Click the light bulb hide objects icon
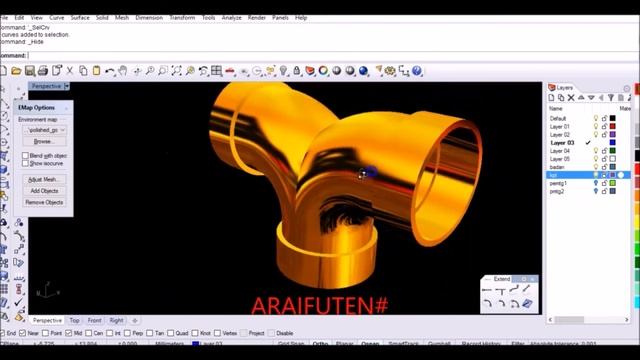The image size is (640, 360). point(283,71)
